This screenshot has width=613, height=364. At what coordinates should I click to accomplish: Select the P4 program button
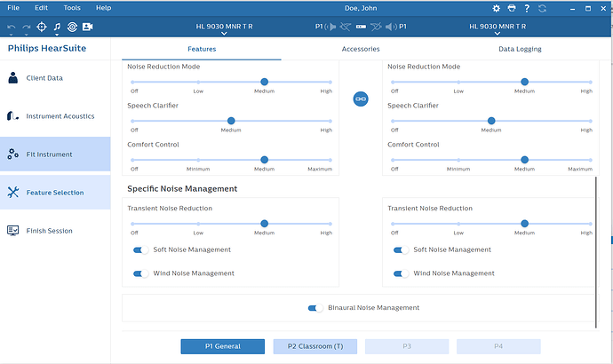point(498,346)
